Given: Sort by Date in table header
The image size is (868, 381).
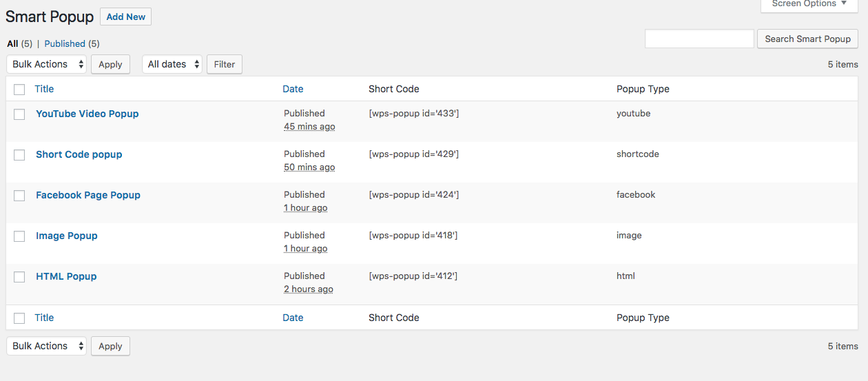Looking at the screenshot, I should (x=293, y=89).
